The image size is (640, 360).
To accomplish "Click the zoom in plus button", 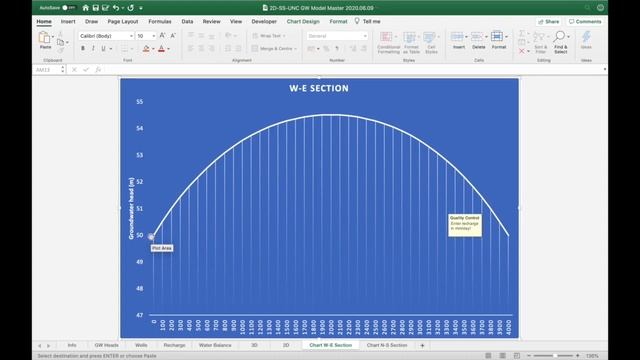I will pyautogui.click(x=577, y=356).
